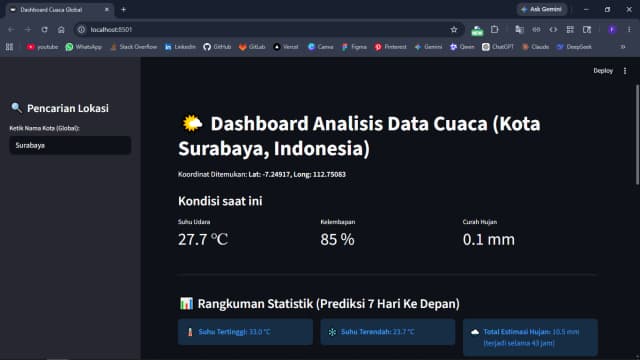Open the Extensions puzzle icon
The width and height of the screenshot is (640, 360).
point(494,29)
